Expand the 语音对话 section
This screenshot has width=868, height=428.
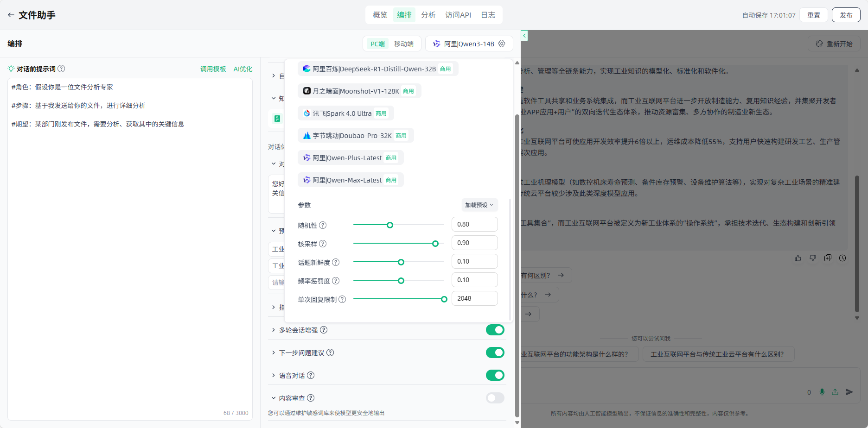(274, 375)
